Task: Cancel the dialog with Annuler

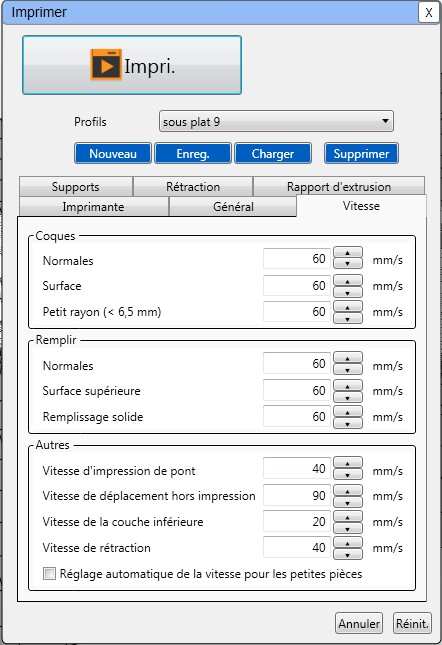Action: [x=359, y=624]
